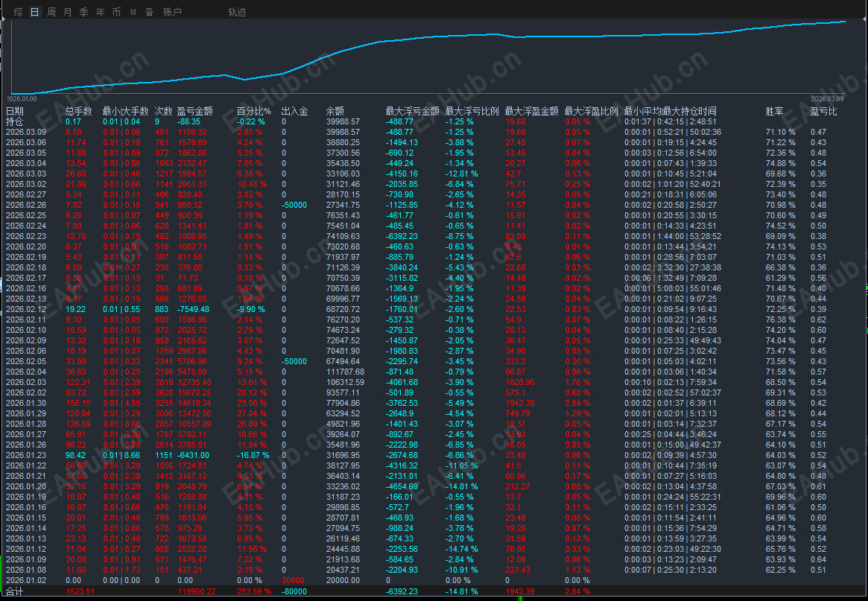Click the -50000 withdrawal on 2026.02.05

(x=294, y=361)
